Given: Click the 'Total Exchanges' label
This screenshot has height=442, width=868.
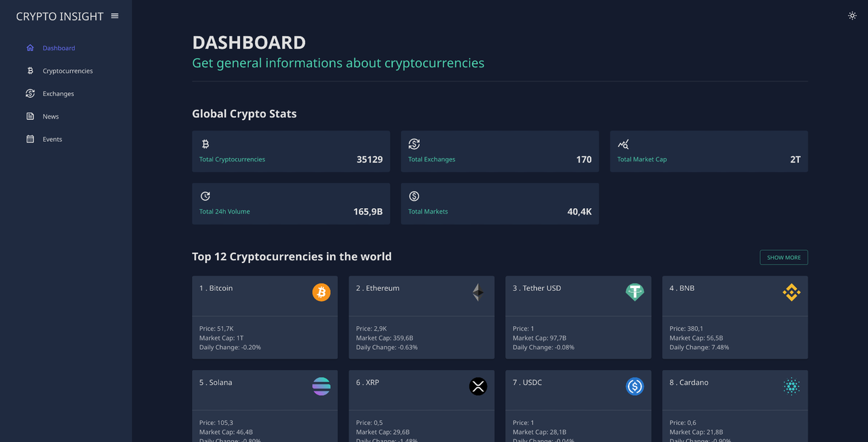Looking at the screenshot, I should (x=432, y=159).
